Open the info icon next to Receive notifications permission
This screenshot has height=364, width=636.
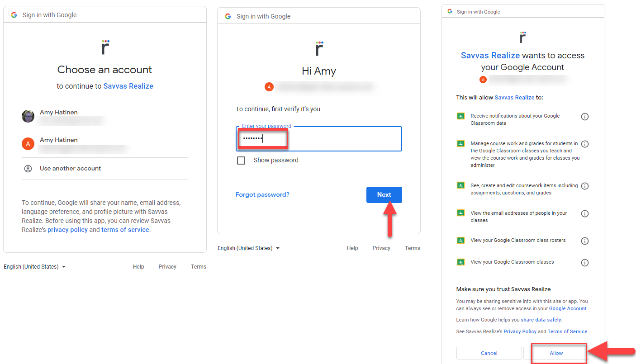click(x=585, y=116)
